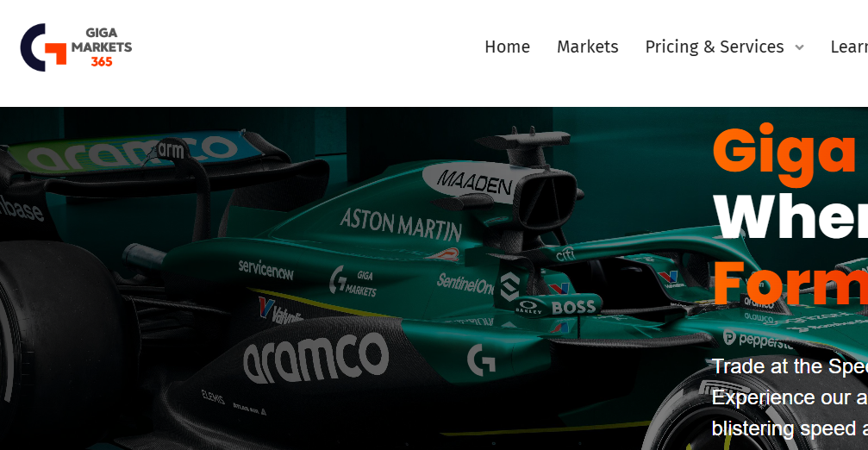Click the ASTON MARTIN lettering on the engine cover

pyautogui.click(x=401, y=224)
